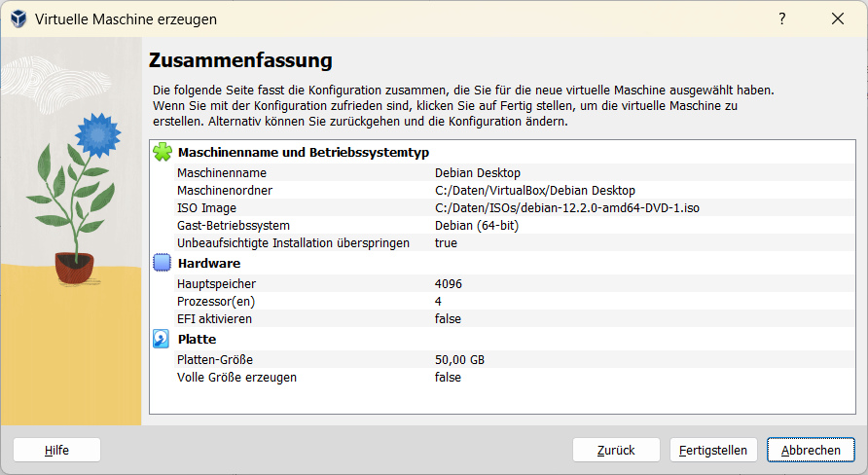Click the question mark help icon in title bar

click(781, 18)
